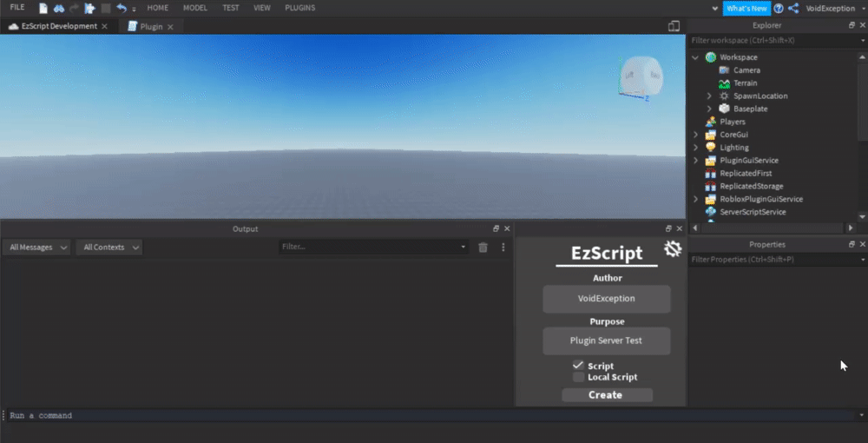The height and width of the screenshot is (443, 868).
Task: Uncheck the Script checkbox
Action: tap(578, 365)
